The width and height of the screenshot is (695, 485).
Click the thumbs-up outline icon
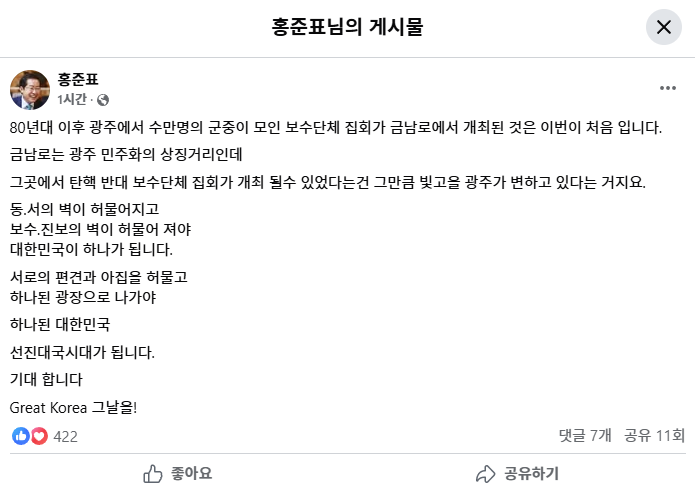pos(153,473)
